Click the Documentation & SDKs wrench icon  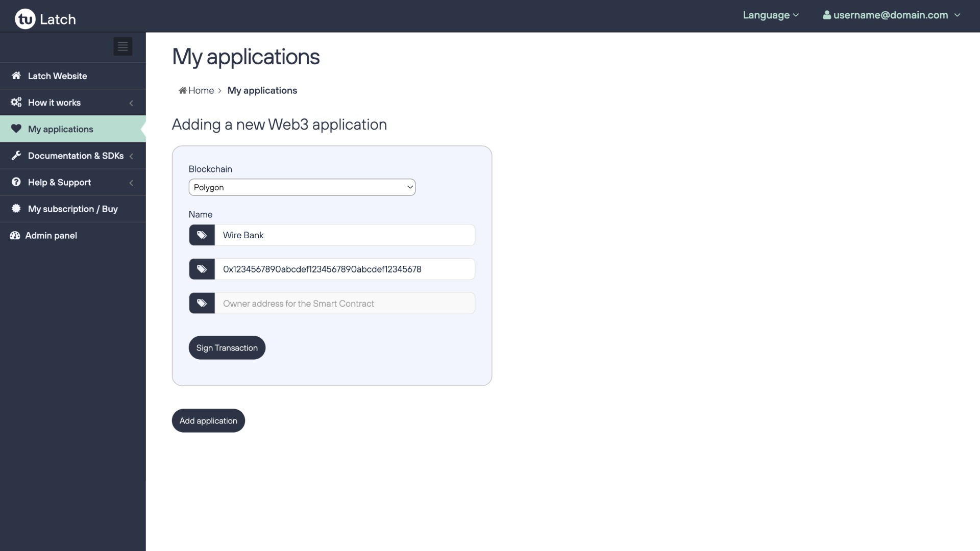(15, 156)
